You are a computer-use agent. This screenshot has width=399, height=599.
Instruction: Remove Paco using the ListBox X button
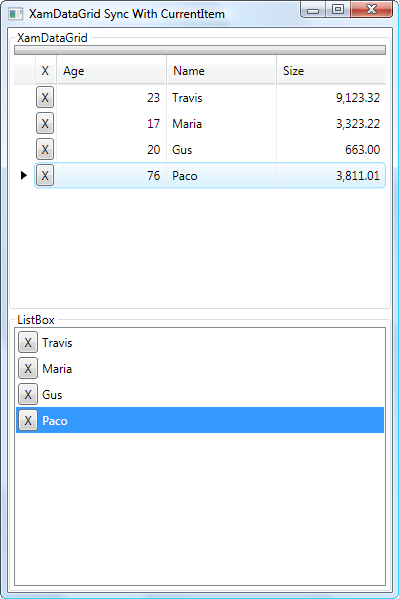pos(28,420)
